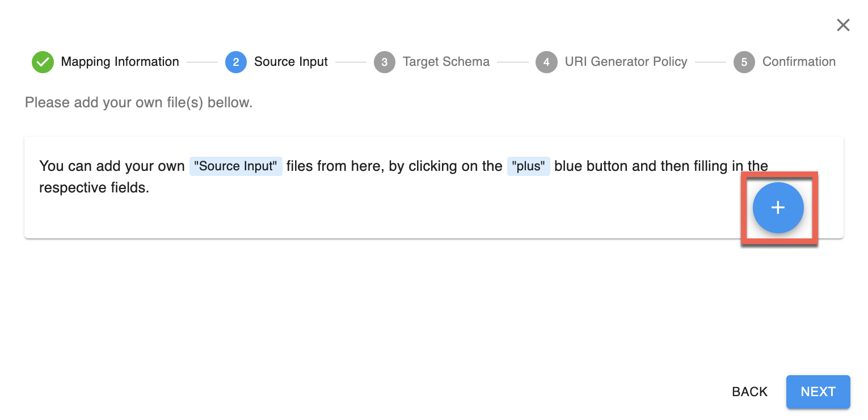Click the "Source Input" highlighted chip
The image size is (868, 420).
(x=235, y=166)
